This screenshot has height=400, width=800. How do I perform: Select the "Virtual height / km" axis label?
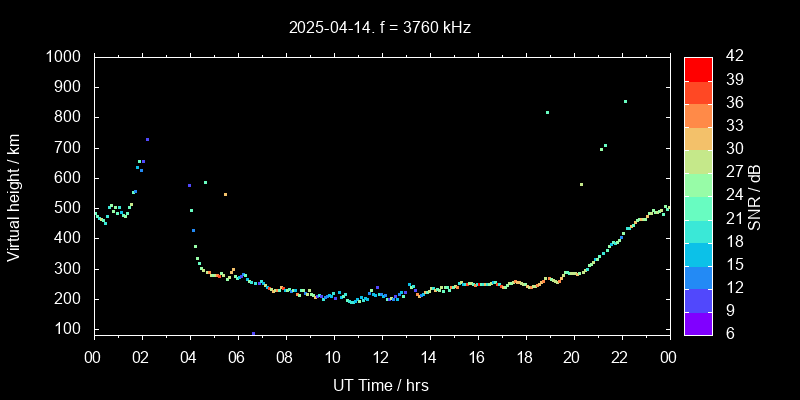14,196
